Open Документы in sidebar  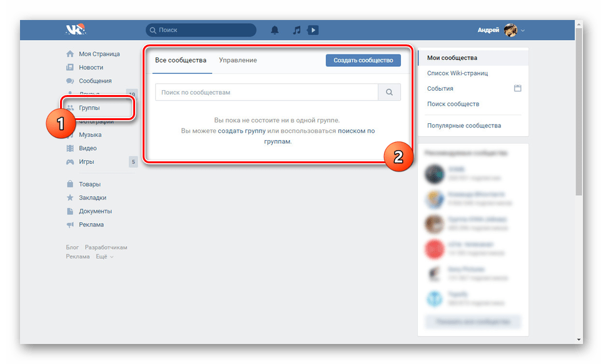(95, 211)
